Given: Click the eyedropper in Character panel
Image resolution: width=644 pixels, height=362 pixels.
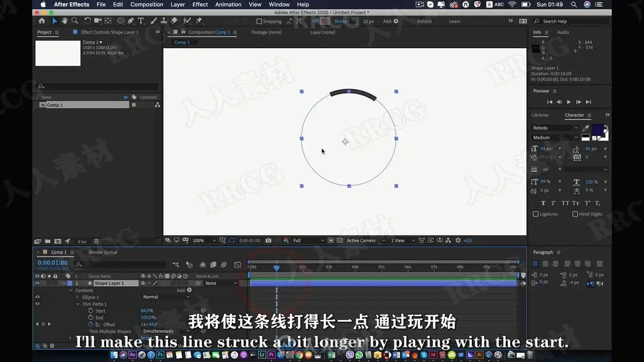Looking at the screenshot, I should point(586,128).
